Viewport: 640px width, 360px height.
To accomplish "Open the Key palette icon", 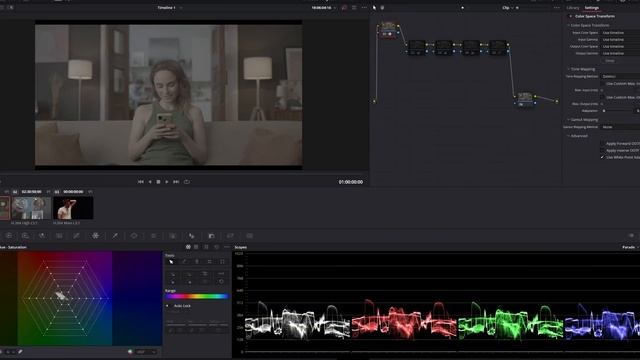I will pyautogui.click(x=211, y=236).
